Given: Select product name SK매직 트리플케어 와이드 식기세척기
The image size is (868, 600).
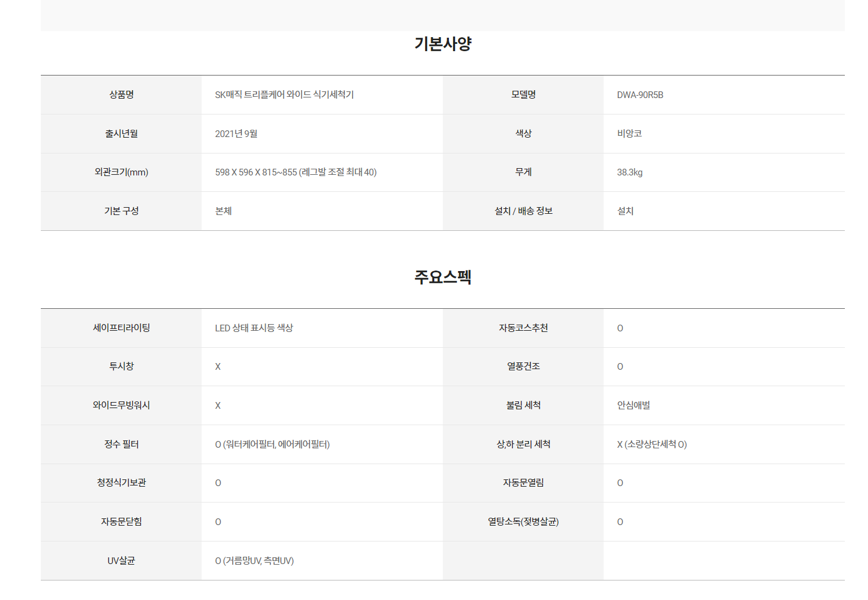Looking at the screenshot, I should tap(284, 94).
